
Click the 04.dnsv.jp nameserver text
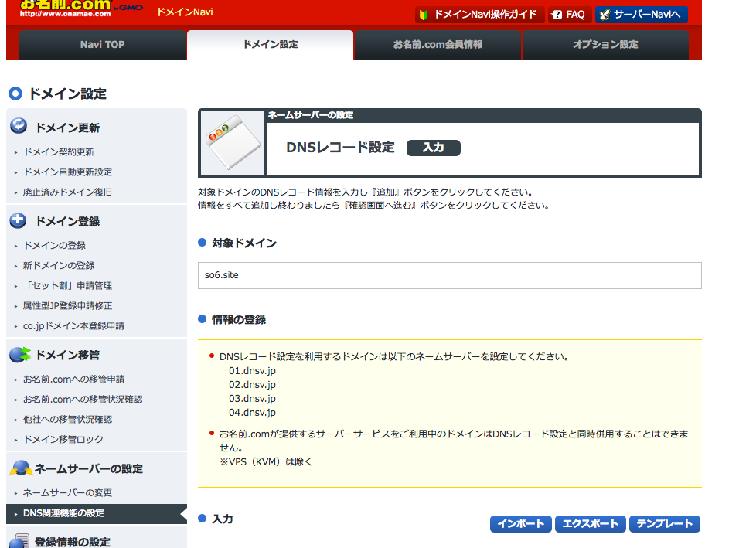(252, 413)
